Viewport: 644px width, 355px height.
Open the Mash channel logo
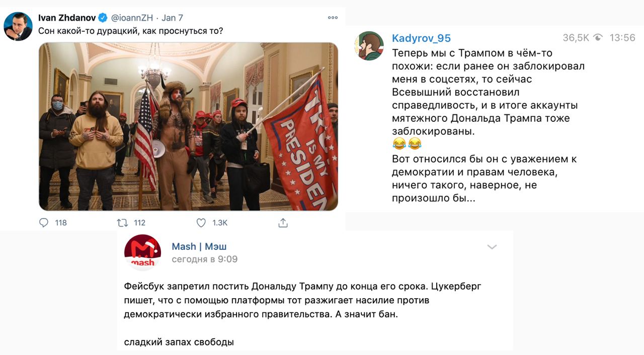click(142, 252)
